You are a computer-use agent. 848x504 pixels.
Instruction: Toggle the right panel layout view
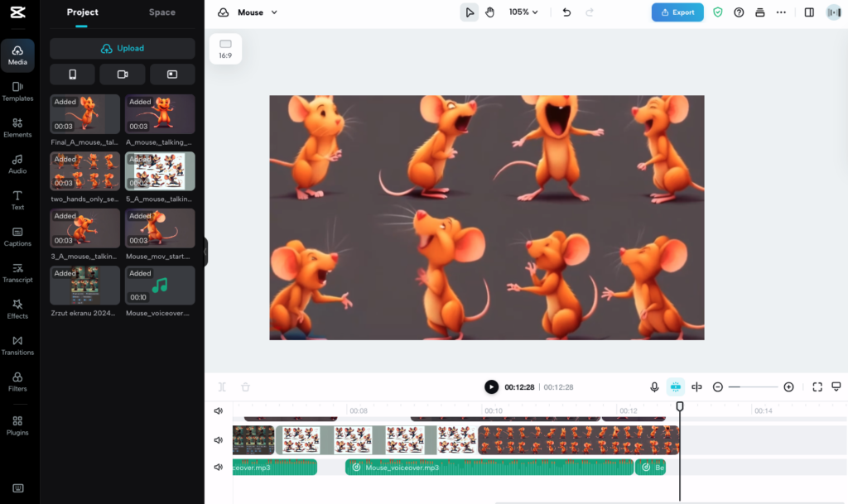[x=809, y=12]
